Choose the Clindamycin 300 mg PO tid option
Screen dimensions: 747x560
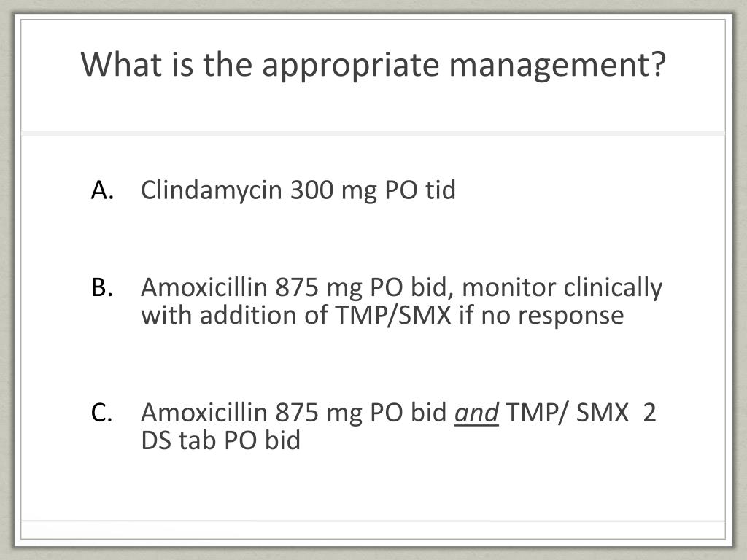pyautogui.click(x=298, y=190)
